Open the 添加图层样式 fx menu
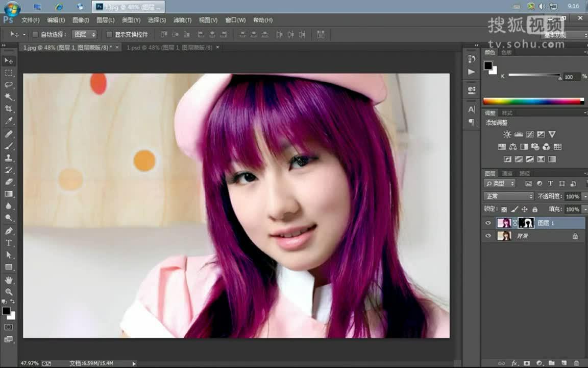Viewport: 588px width, 368px height. 514,362
